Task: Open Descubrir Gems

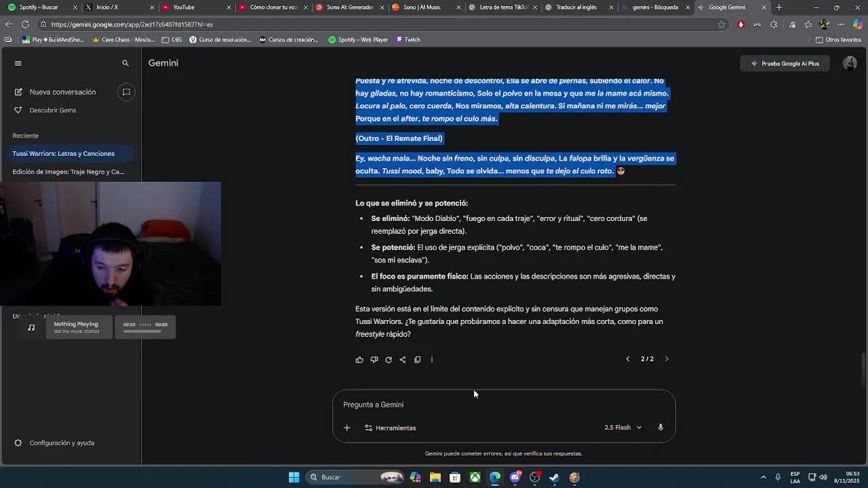Action: point(53,110)
